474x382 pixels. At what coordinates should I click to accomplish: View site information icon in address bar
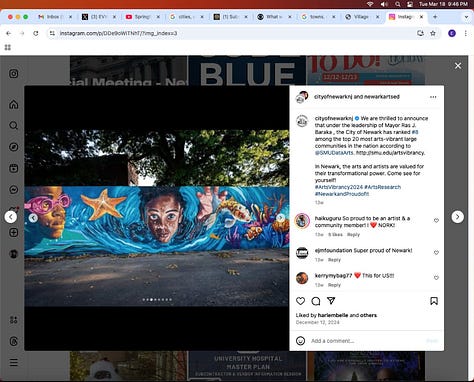[x=52, y=33]
